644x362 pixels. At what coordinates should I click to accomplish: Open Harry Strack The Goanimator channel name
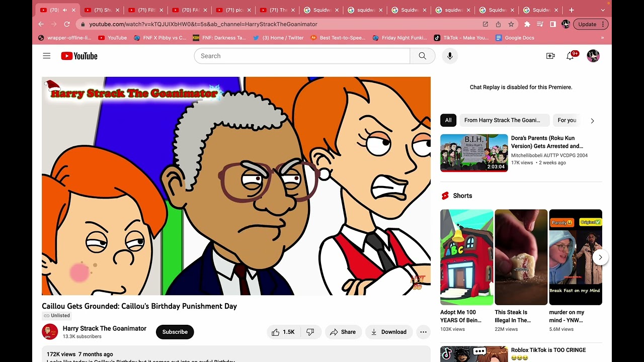(x=105, y=328)
